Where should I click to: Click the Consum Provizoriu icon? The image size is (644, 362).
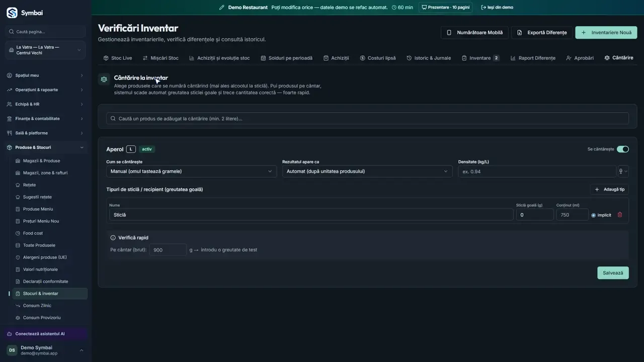[18, 318]
